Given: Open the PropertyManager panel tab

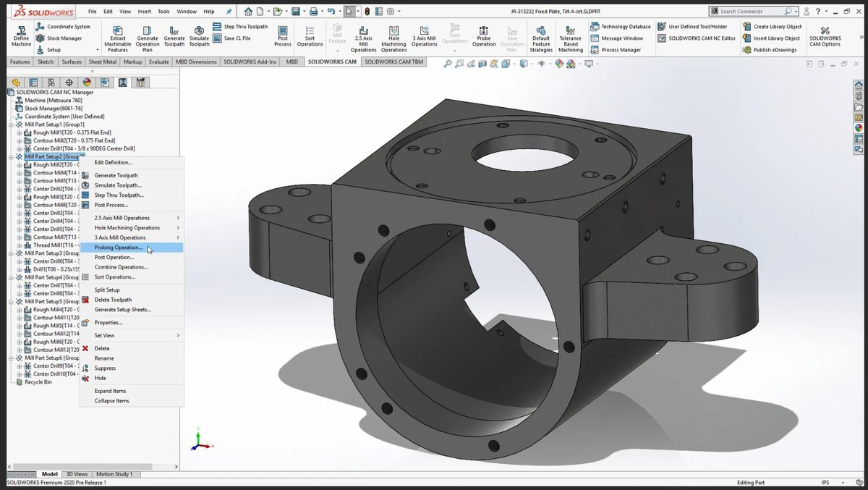Looking at the screenshot, I should [x=33, y=83].
